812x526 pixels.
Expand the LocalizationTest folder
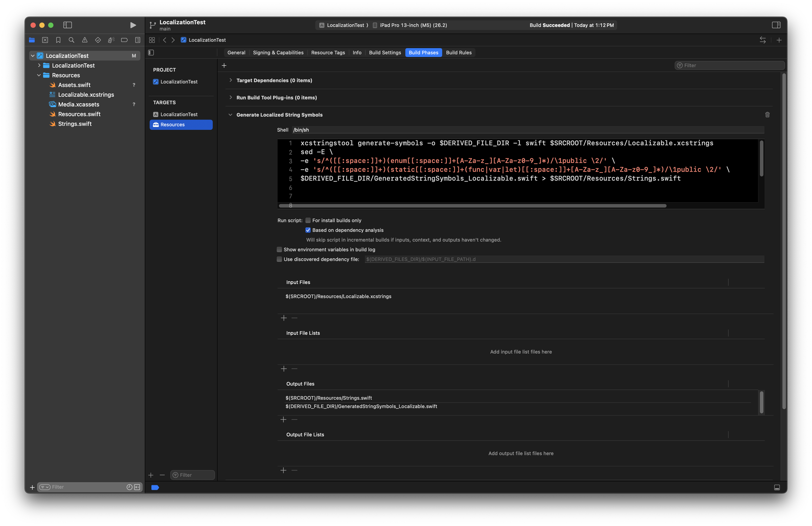pos(39,65)
